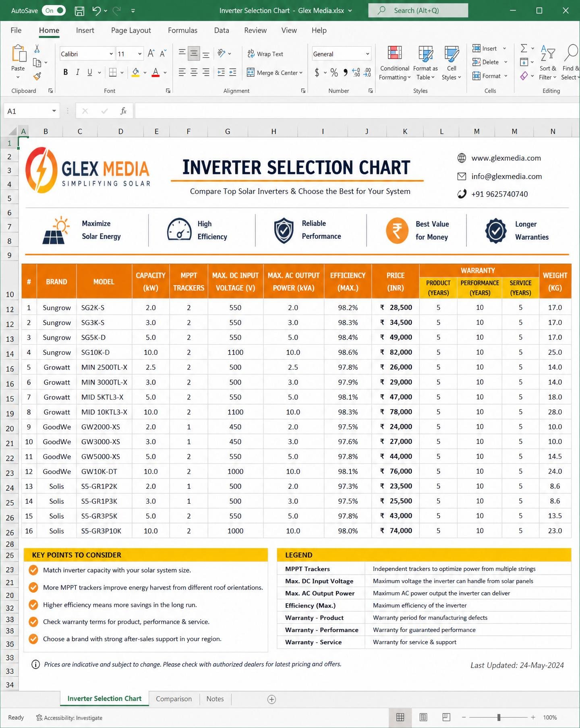
Task: Click Increase Indent icon
Action: click(x=233, y=72)
